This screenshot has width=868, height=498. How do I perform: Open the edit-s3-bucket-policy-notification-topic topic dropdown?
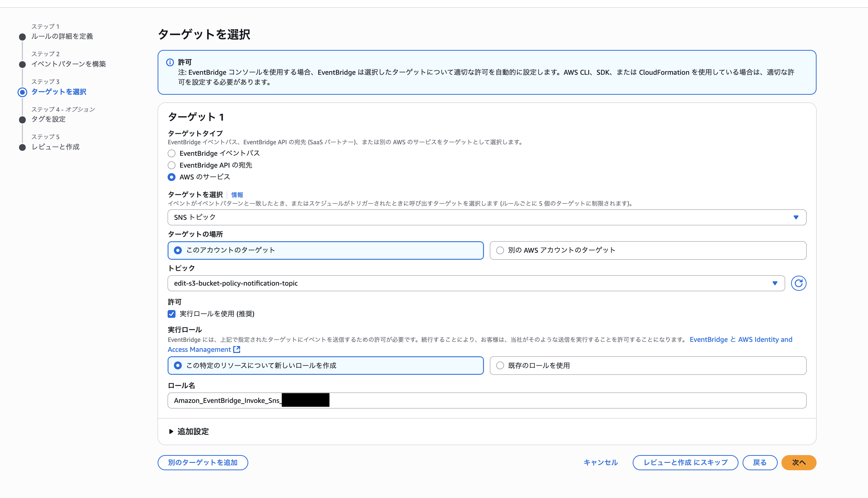[476, 283]
